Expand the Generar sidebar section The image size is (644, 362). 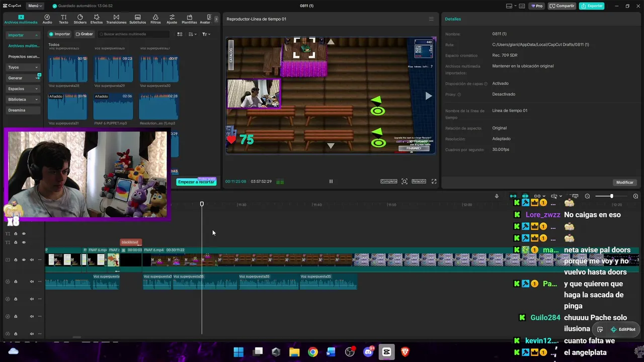[23, 78]
